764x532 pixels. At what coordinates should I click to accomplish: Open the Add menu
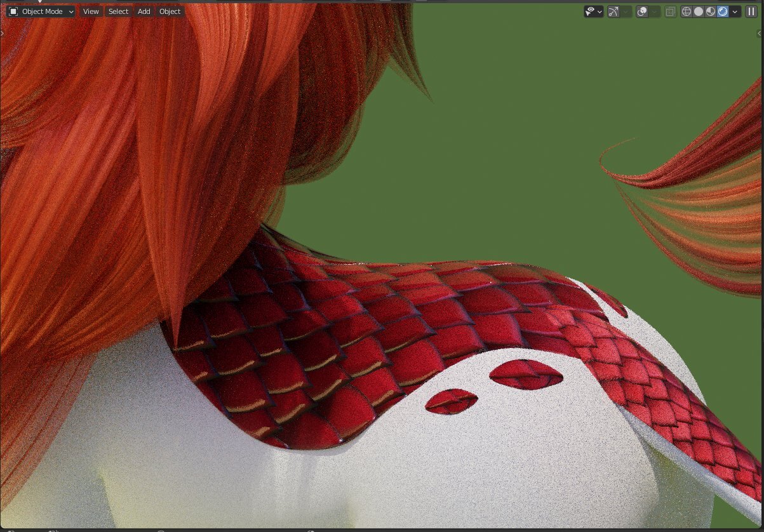point(144,11)
